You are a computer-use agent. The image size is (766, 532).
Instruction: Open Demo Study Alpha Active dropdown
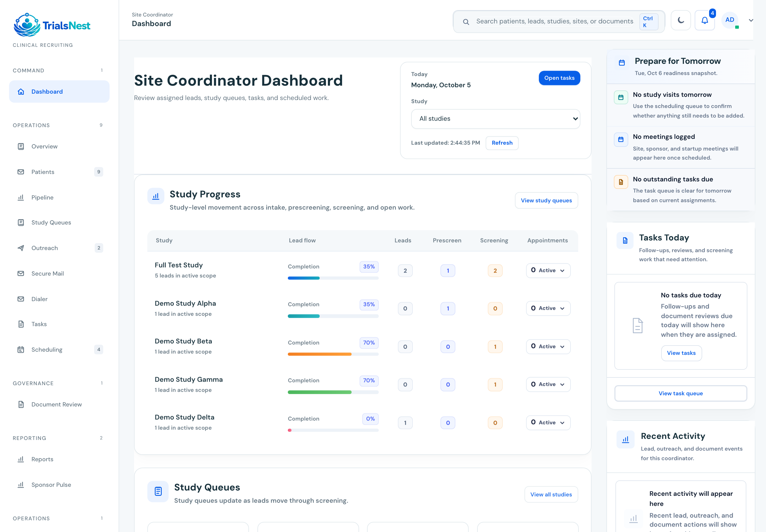(548, 308)
